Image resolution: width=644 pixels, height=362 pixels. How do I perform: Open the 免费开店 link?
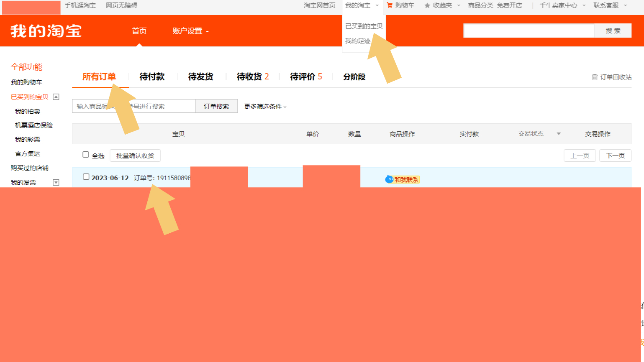pyautogui.click(x=509, y=5)
